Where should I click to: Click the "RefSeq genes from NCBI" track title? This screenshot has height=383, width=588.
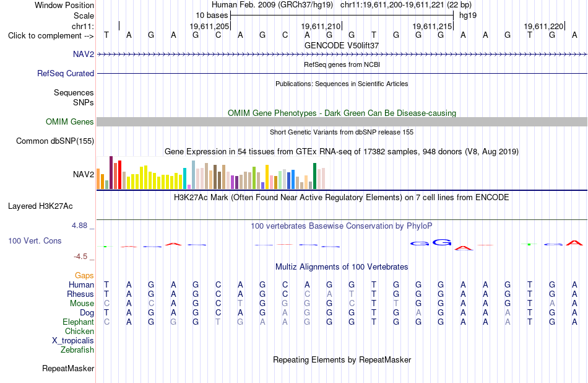coord(342,64)
